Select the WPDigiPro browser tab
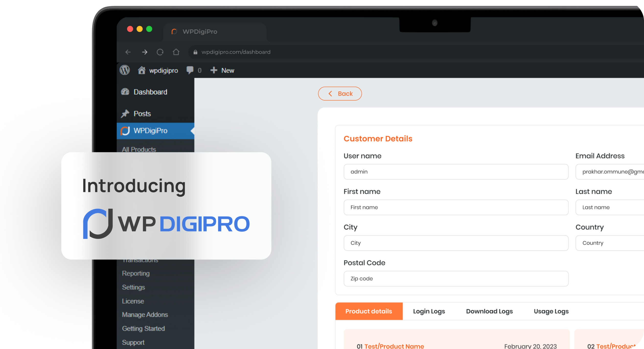This screenshot has height=349, width=644. tap(215, 32)
